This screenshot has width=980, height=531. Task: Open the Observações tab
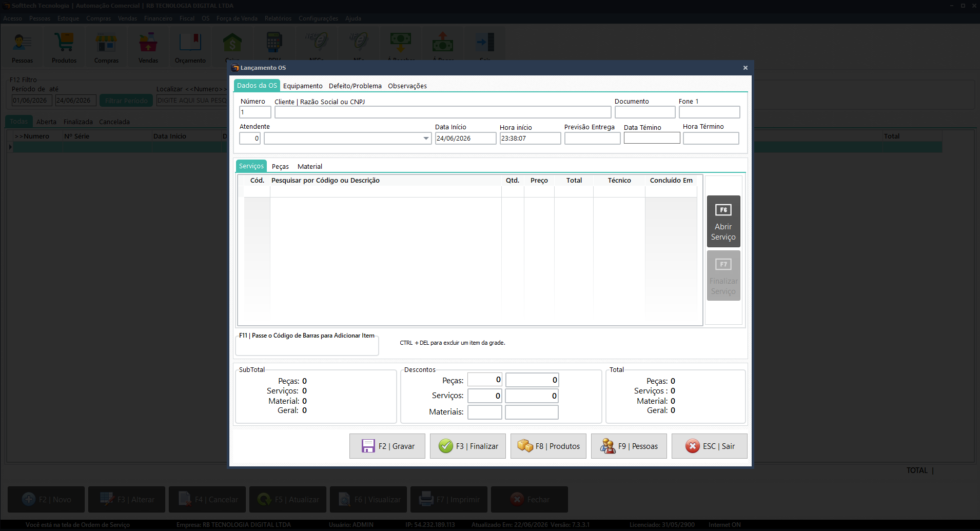click(x=407, y=86)
